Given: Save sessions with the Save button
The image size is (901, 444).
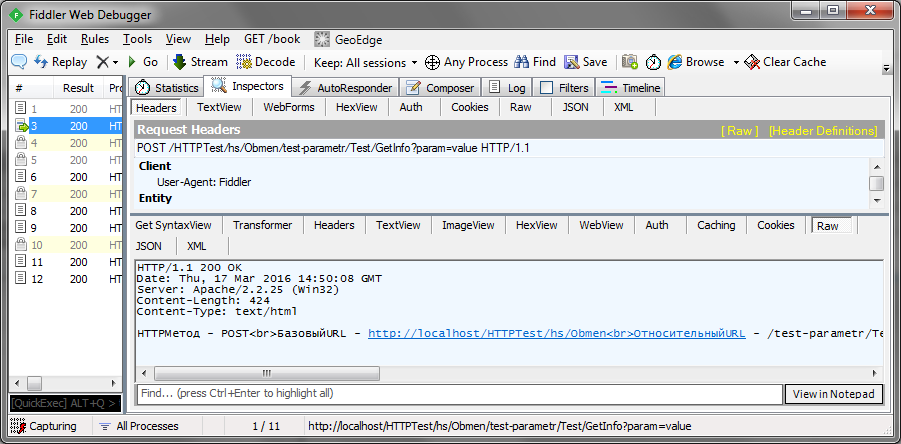Looking at the screenshot, I should 586,62.
